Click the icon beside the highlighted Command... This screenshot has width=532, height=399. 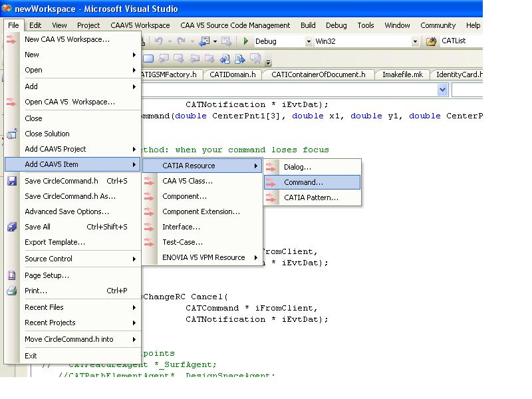pos(271,182)
